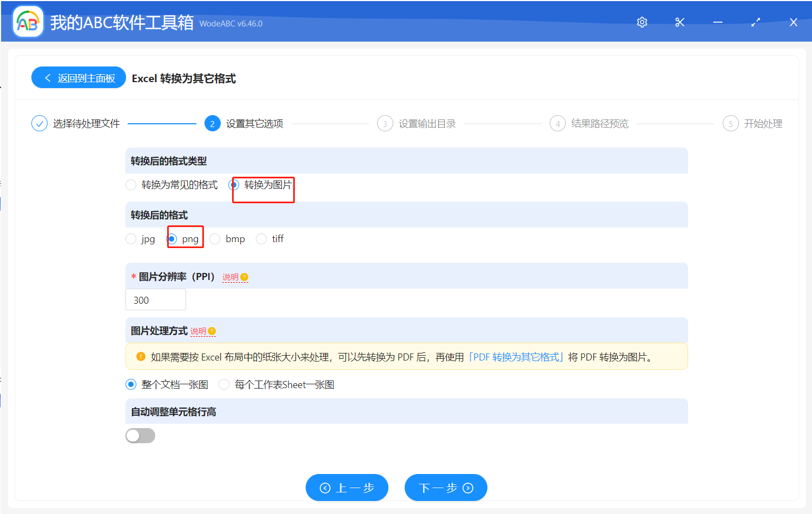This screenshot has width=812, height=514.
Task: Click step 3 circle for 设置输出目录
Action: point(385,123)
